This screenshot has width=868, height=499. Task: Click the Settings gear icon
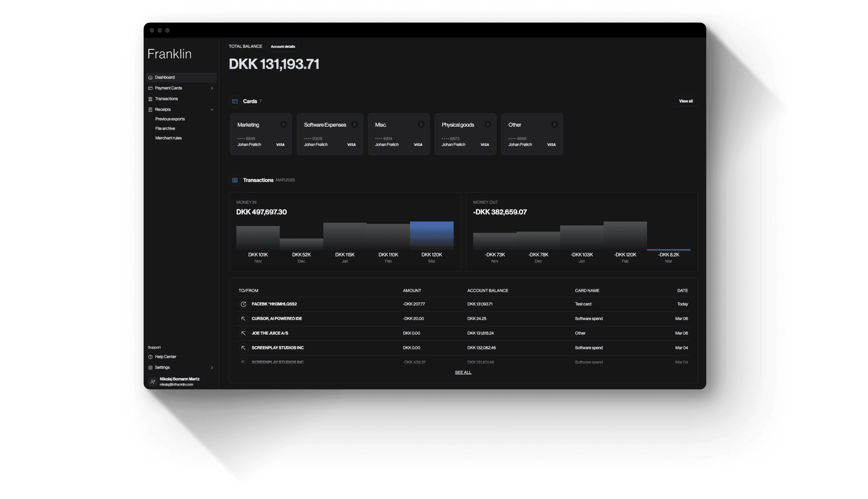point(150,367)
